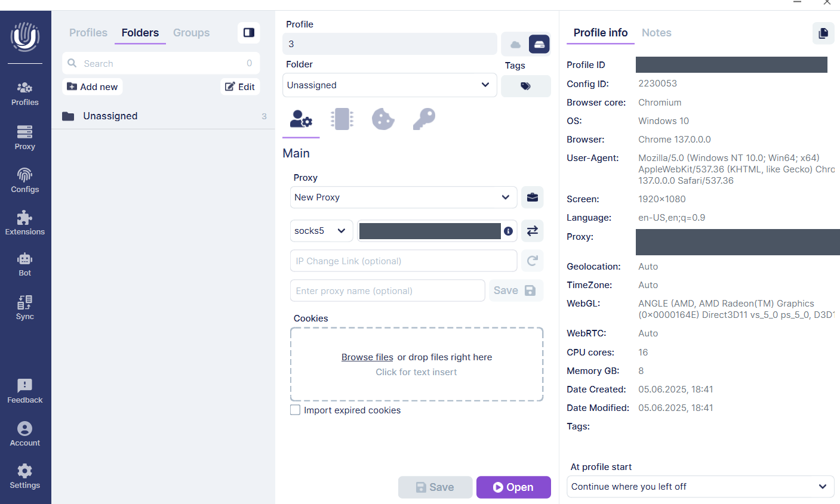Switch to Groups tab

(x=191, y=33)
